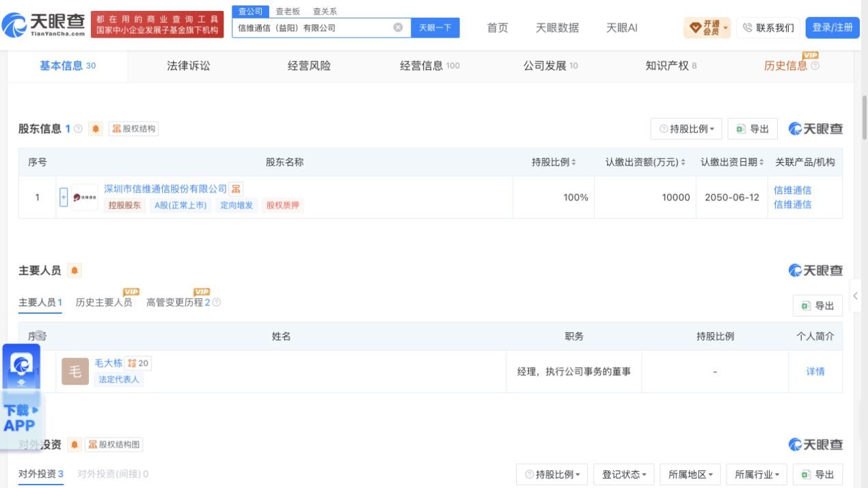Click the bell alert icon beside 股东信息

(x=96, y=128)
